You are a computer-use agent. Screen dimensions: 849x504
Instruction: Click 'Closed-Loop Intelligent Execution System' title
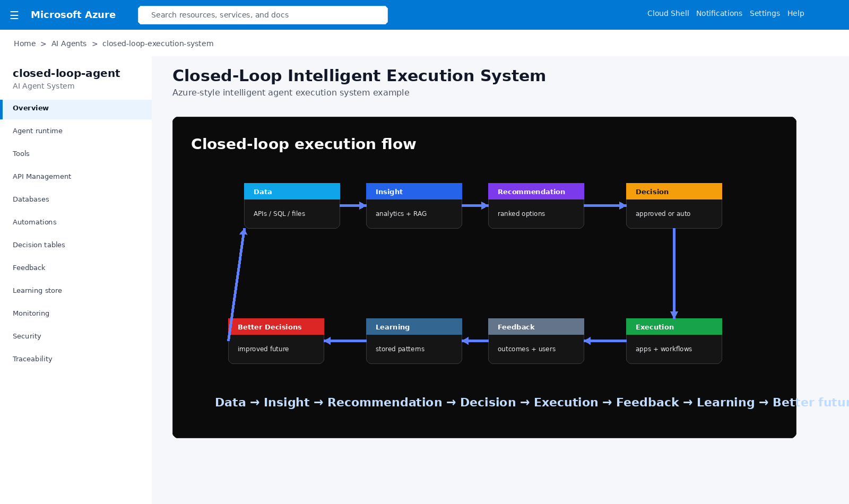tap(359, 76)
